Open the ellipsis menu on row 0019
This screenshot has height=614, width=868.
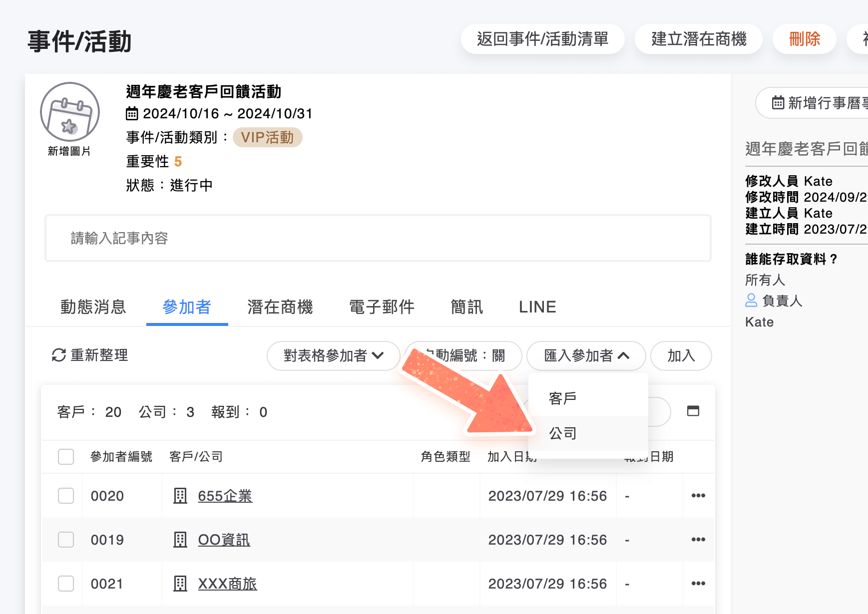coord(698,540)
